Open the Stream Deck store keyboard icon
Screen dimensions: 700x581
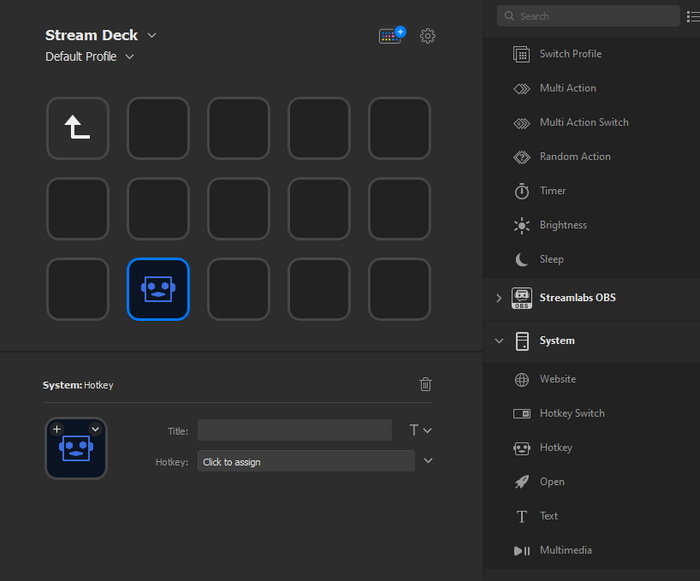392,35
